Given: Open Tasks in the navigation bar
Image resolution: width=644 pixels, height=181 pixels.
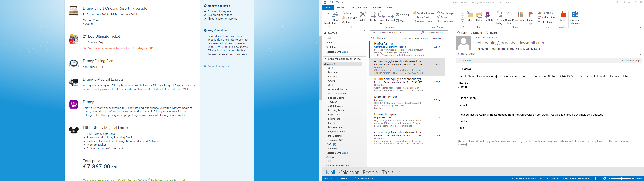Looking at the screenshot, I should tap(388, 172).
